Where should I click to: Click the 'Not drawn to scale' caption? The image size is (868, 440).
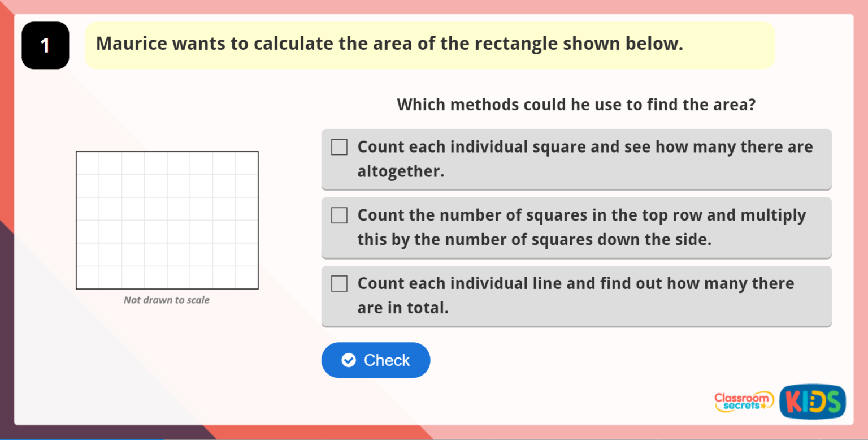point(167,300)
